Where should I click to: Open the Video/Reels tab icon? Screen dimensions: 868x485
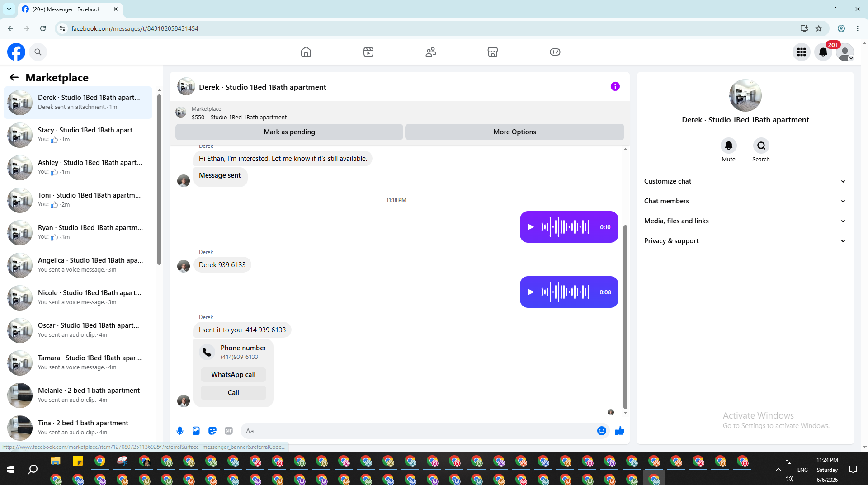tap(368, 52)
